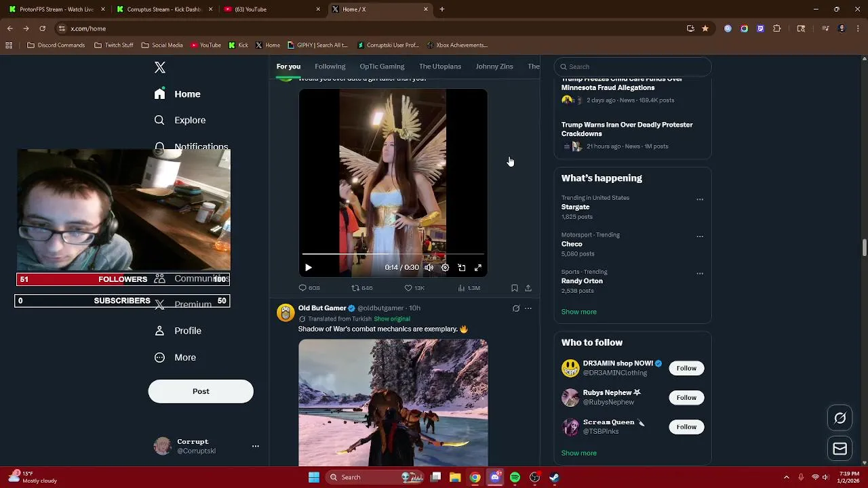This screenshot has height=488, width=868.
Task: Go back with the browser back arrow
Action: 9,28
